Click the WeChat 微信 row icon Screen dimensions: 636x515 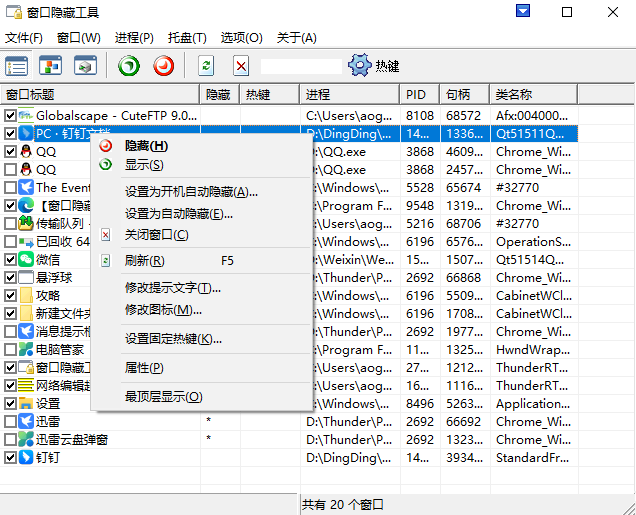(26, 260)
